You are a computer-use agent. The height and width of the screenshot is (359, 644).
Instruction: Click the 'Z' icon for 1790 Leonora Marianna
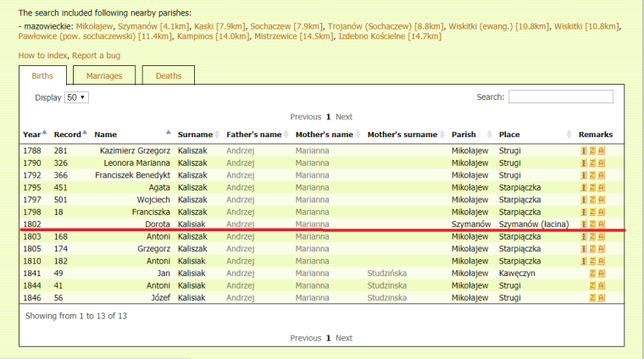(592, 163)
